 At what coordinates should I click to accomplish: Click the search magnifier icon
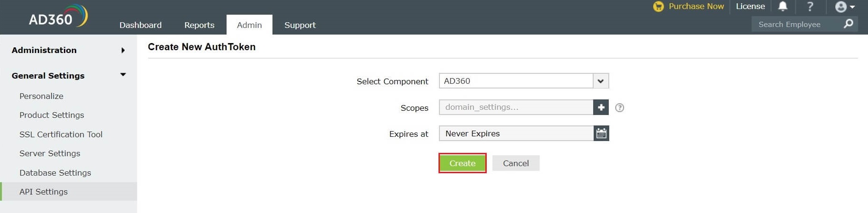[849, 24]
